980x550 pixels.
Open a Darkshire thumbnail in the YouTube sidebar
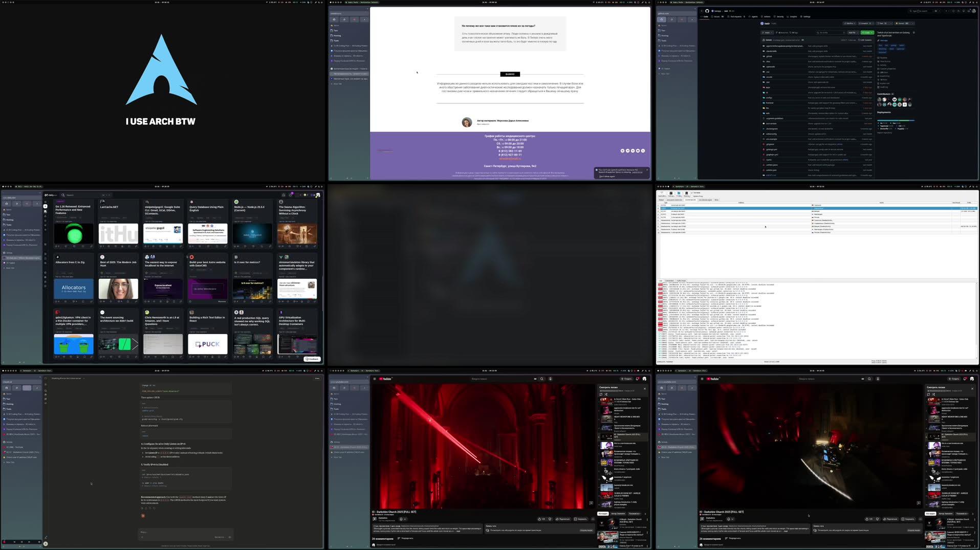(608, 436)
